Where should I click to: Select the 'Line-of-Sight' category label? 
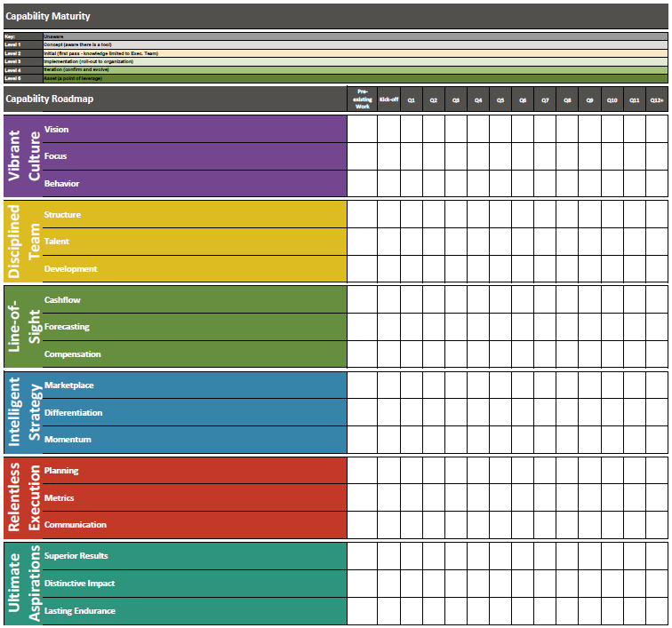23,327
